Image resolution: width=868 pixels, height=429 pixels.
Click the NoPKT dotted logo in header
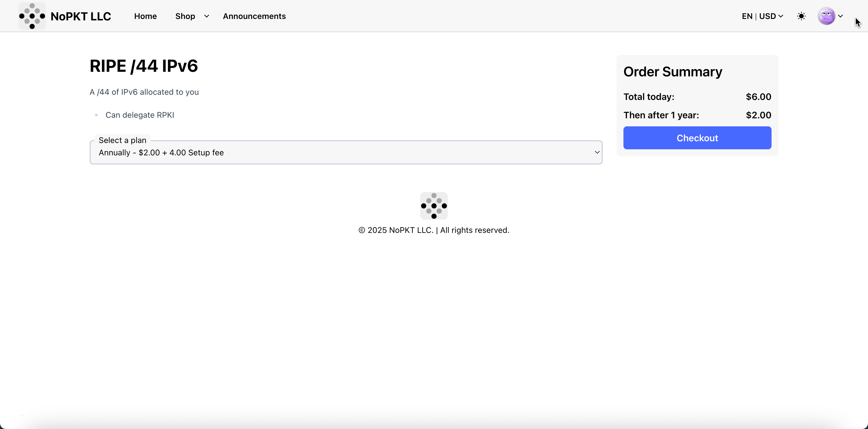[x=32, y=16]
